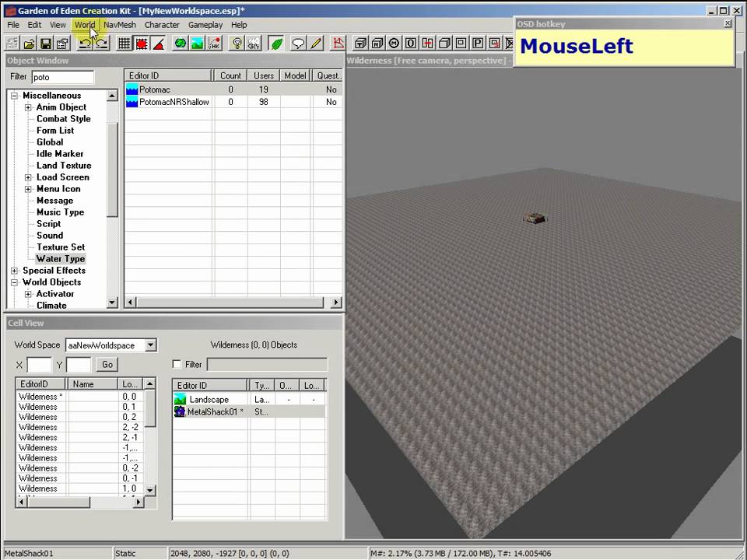Click the open folder Data icon
The height and width of the screenshot is (560, 747).
29,44
